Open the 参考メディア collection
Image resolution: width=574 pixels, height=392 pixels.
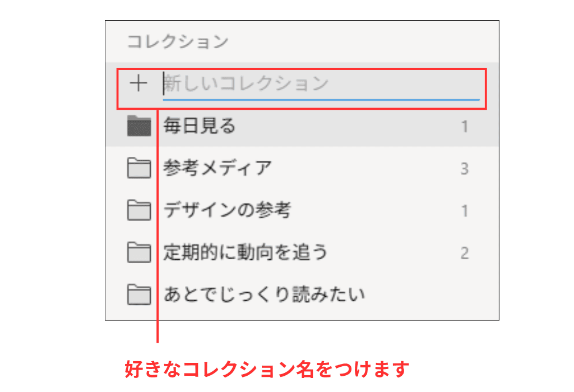tap(217, 168)
